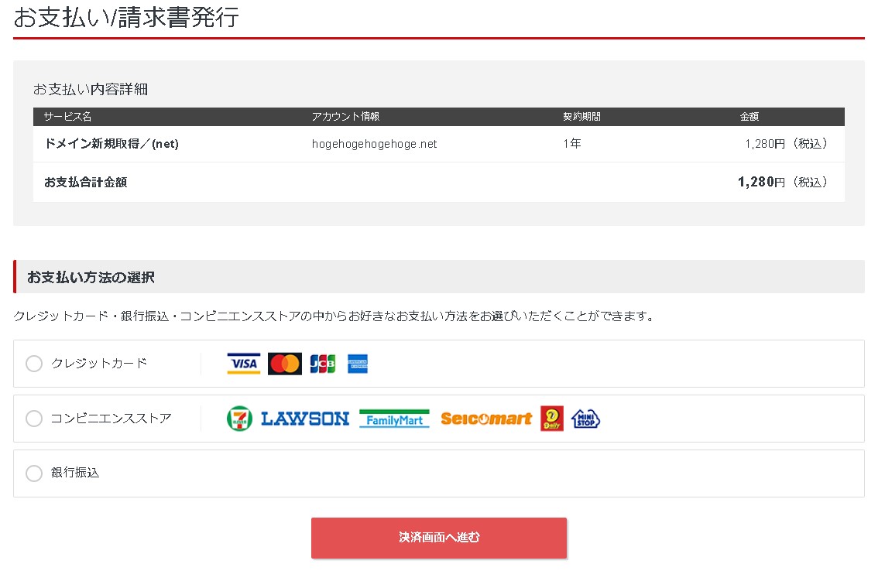Click the American Express logo
885x588 pixels.
click(358, 364)
